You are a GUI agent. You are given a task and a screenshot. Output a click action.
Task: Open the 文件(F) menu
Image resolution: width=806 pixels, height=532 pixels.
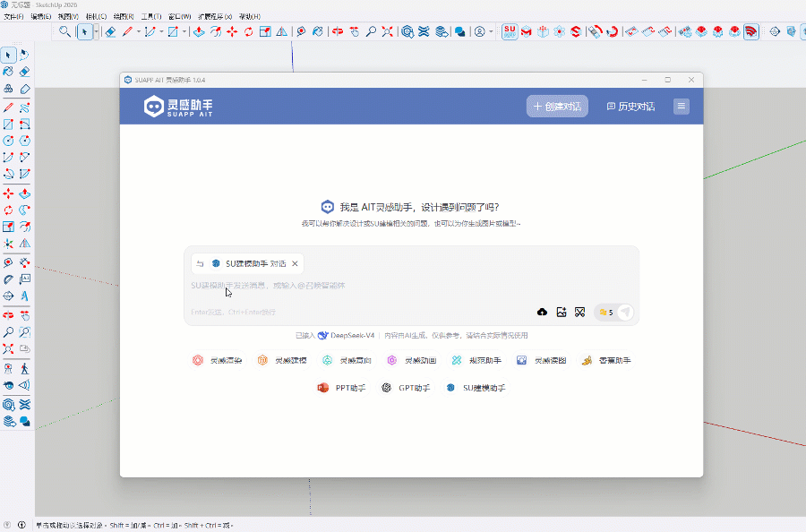point(13,16)
